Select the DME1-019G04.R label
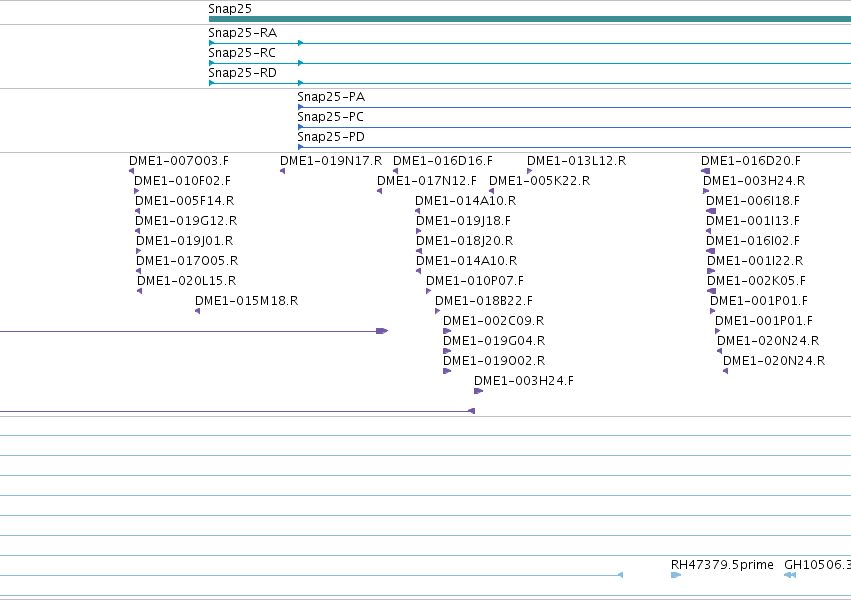The image size is (851, 600). tap(494, 341)
